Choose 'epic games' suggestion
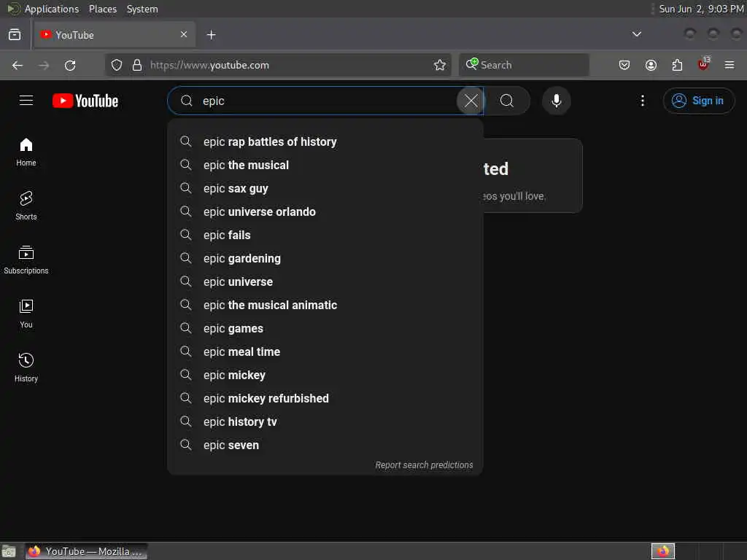This screenshot has width=747, height=560. 325,329
